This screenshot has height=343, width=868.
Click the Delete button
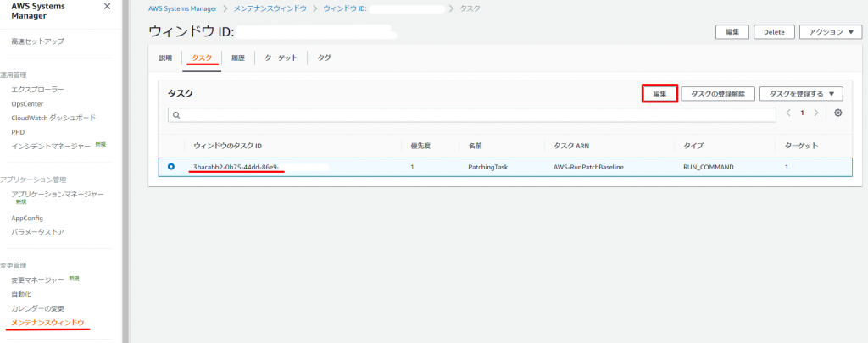[x=774, y=32]
